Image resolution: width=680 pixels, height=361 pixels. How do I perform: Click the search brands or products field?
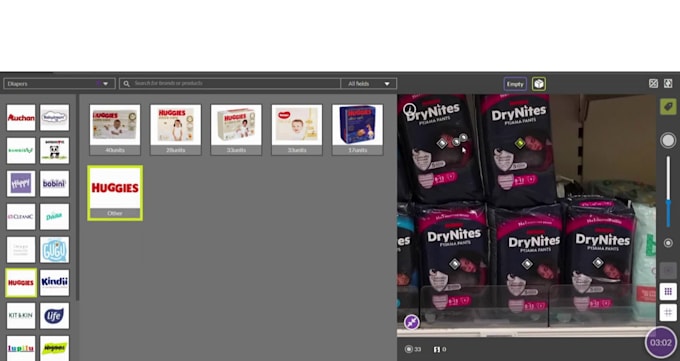[x=230, y=84]
